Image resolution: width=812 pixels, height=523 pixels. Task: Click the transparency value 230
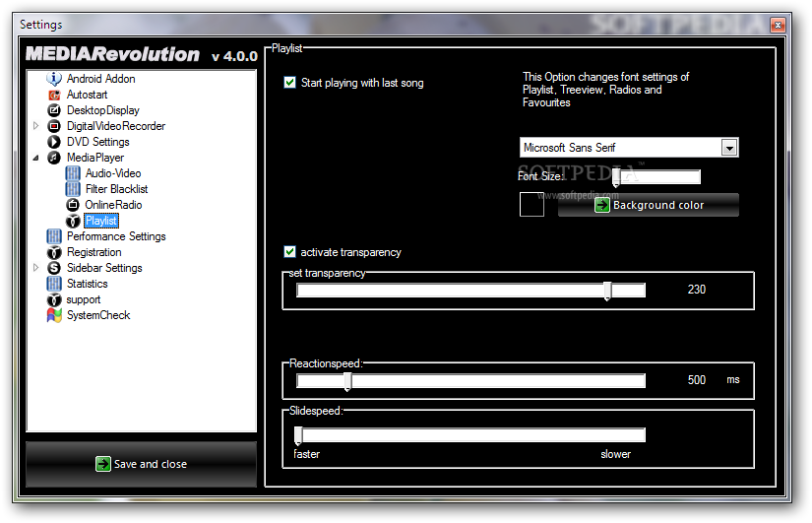tap(697, 290)
